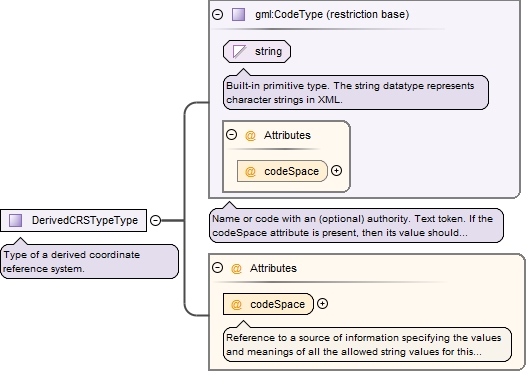This screenshot has height=372, width=527.
Task: Expand the lower codeSpace attribute
Action: tap(322, 304)
